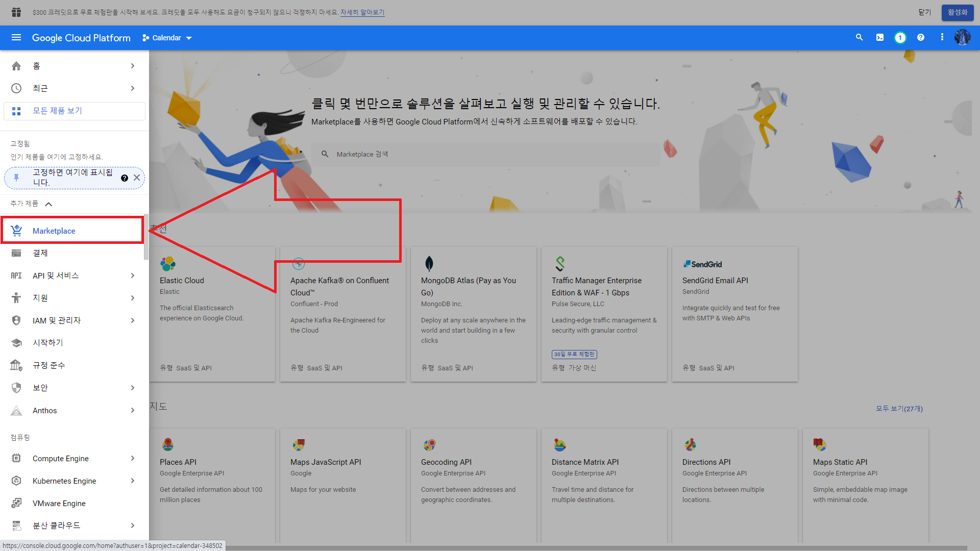Open the 자세히 알아보기 link
Image resolution: width=980 pixels, height=551 pixels.
[362, 12]
